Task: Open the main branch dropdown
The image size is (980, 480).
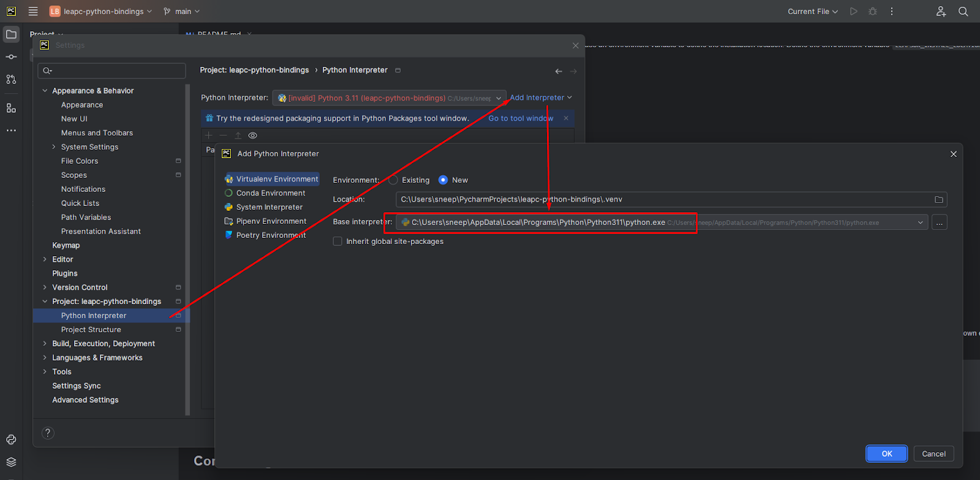Action: [182, 11]
